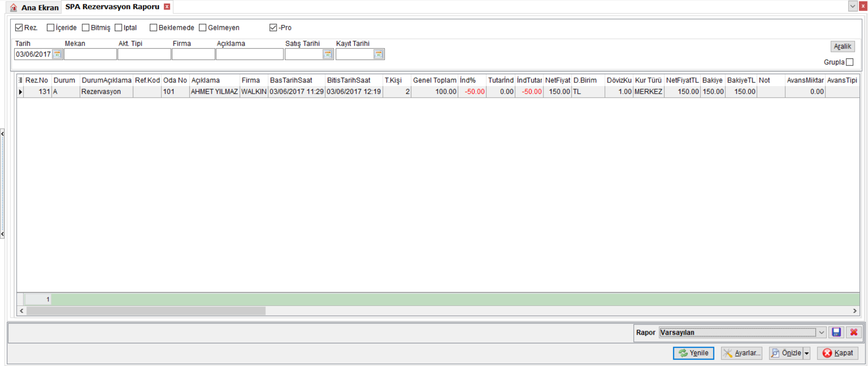The height and width of the screenshot is (366, 868).
Task: Click the Mekan input field
Action: point(90,54)
